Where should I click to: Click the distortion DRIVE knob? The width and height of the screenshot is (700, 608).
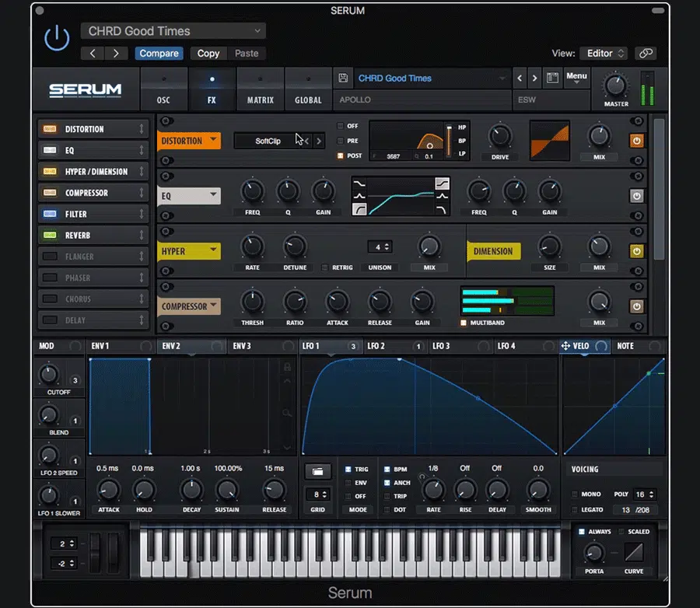tap(500, 136)
